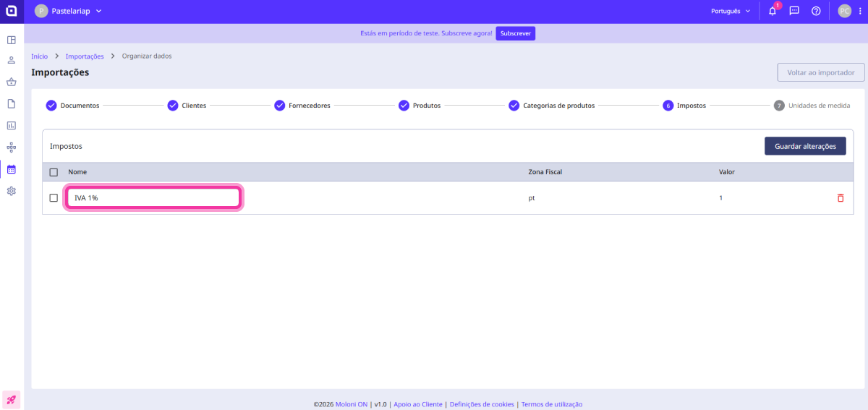This screenshot has height=410, width=868.
Task: Go to the Unidades de medida step
Action: click(x=812, y=106)
